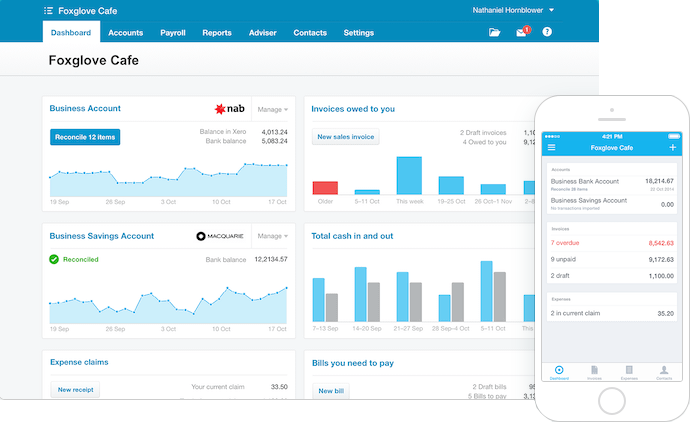Tap the Invoices icon in phone tab bar
This screenshot has height=422, width=690.
[x=594, y=372]
